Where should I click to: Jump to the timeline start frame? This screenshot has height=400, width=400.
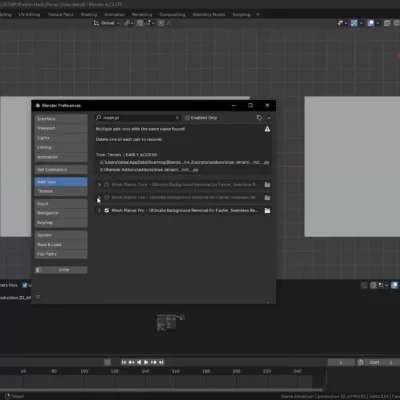(124, 362)
